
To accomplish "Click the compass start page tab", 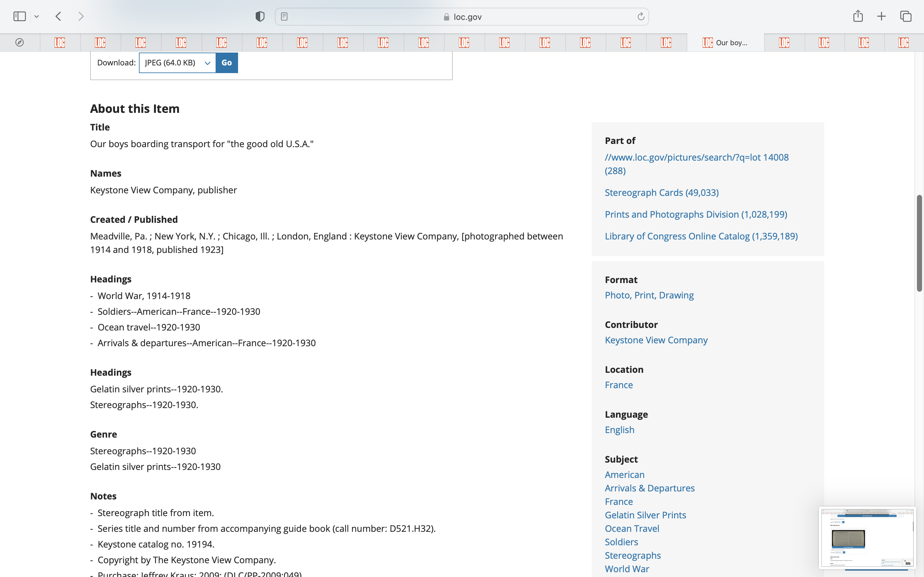I will tap(20, 42).
